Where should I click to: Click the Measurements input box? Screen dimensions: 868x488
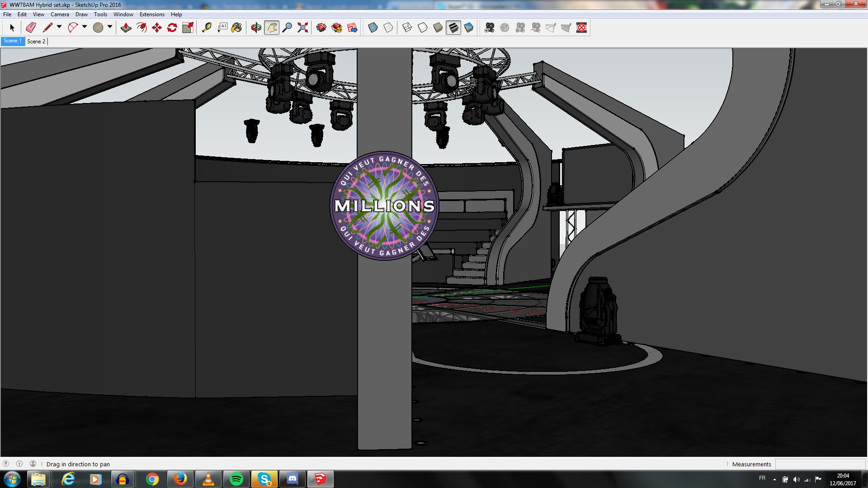click(x=820, y=464)
